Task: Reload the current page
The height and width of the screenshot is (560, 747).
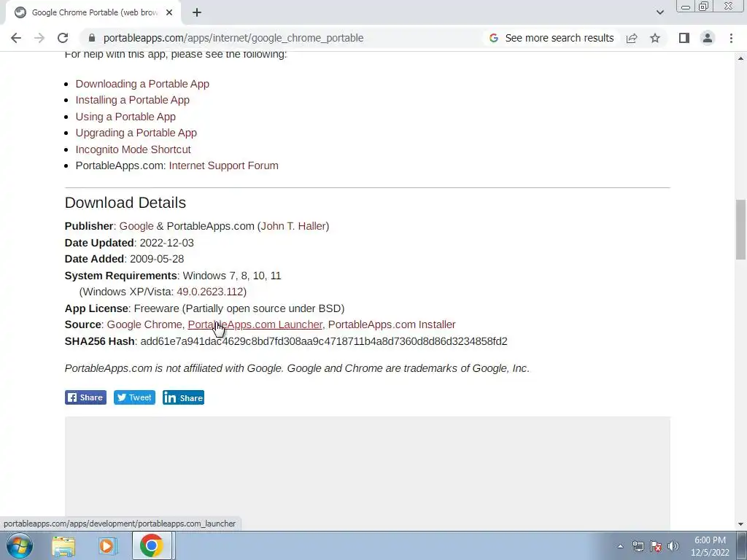Action: [x=63, y=38]
